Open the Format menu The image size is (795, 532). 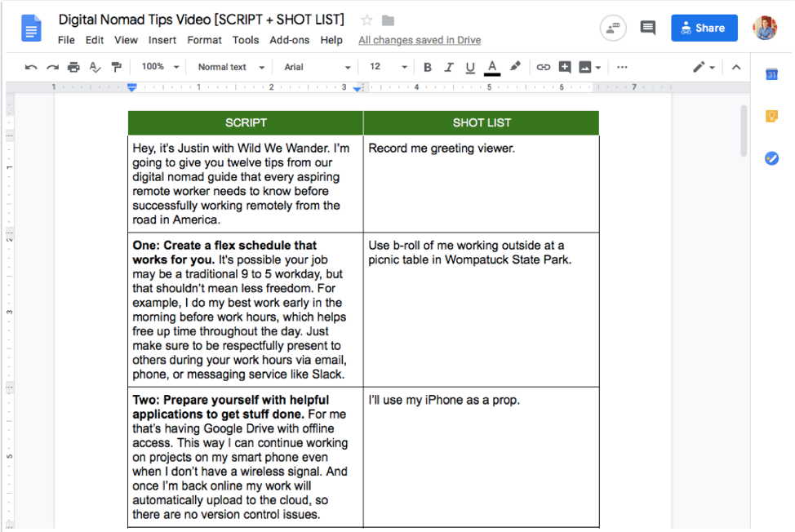pos(204,40)
